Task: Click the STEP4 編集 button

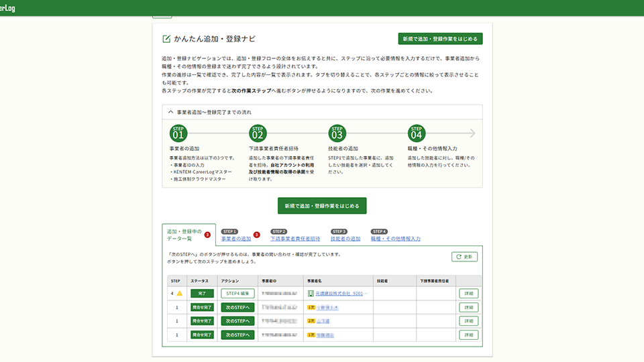Action: (237, 294)
